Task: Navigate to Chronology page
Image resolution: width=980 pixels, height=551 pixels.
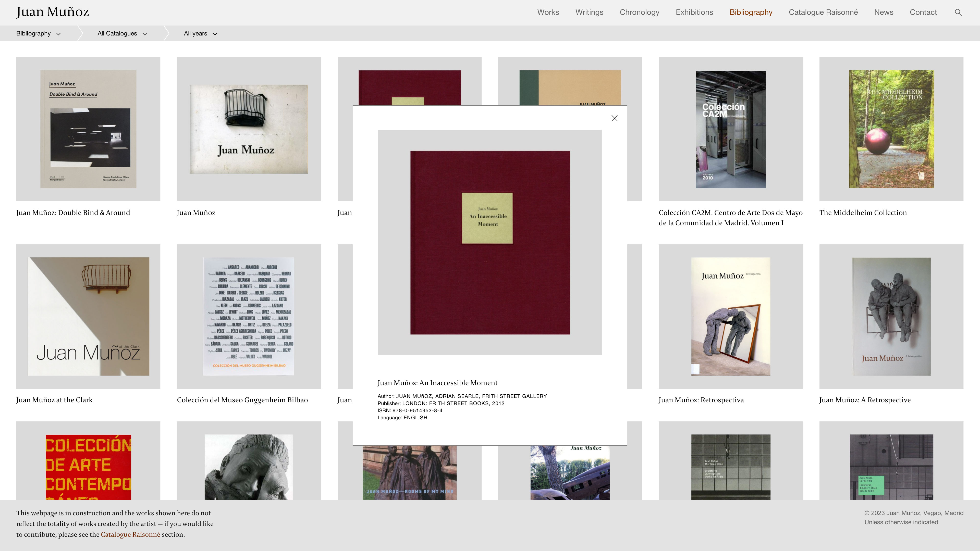Action: [639, 12]
